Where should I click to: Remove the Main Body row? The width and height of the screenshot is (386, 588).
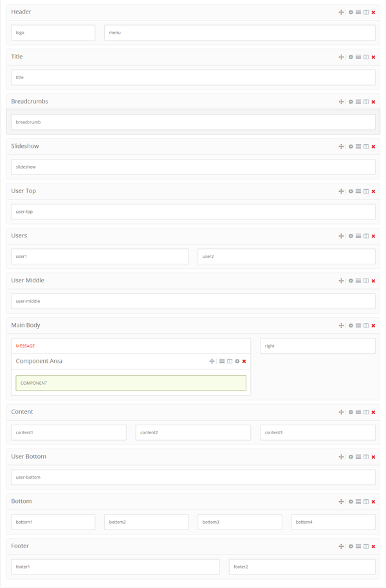click(x=373, y=326)
